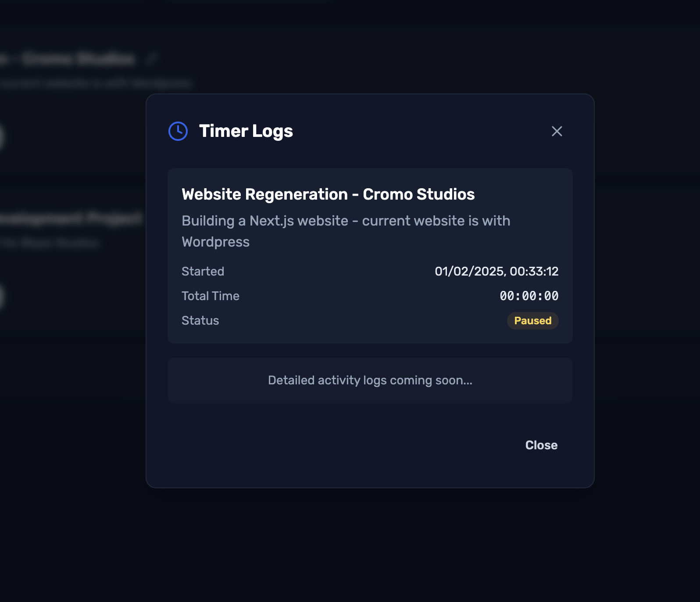
Task: Select the Website Regeneration - Cromo Studios title
Action: pos(328,194)
